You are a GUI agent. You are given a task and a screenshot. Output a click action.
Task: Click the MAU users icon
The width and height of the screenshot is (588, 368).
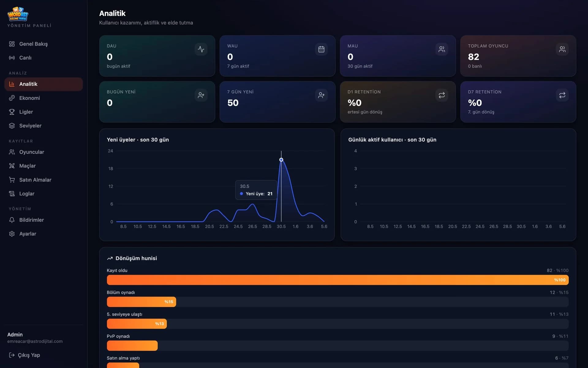point(442,49)
